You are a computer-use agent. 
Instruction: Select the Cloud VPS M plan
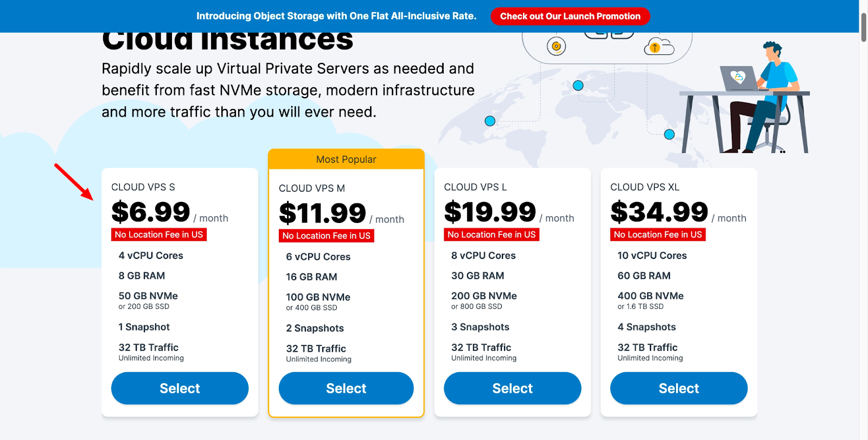pos(346,388)
